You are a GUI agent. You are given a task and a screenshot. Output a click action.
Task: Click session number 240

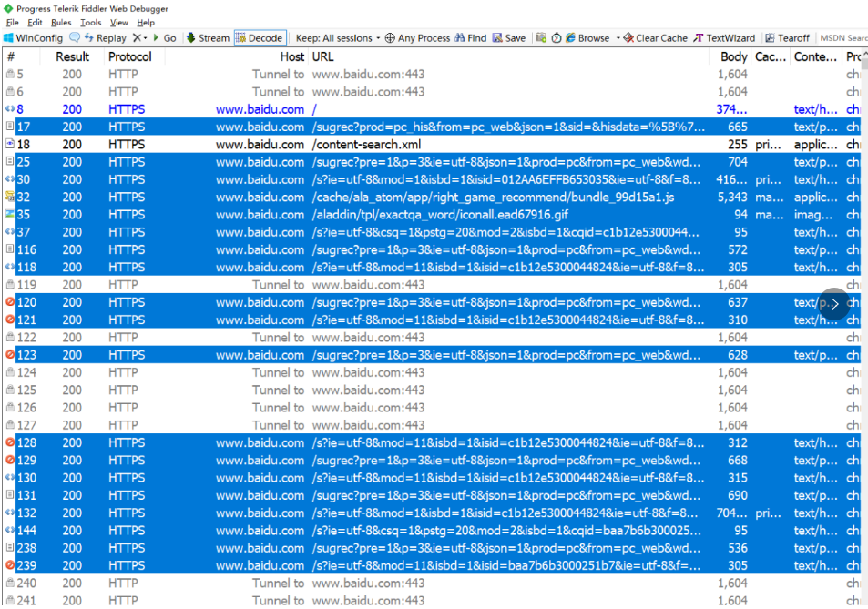tap(26, 583)
